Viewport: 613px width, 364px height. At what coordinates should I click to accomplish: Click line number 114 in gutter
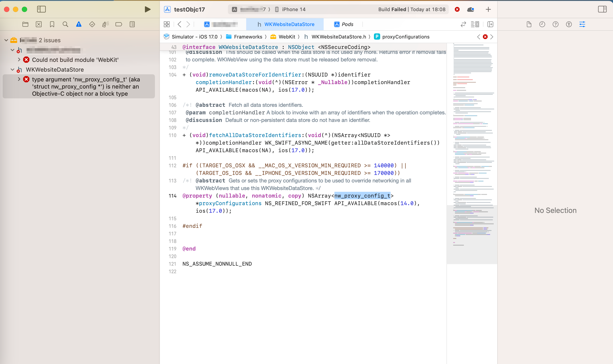[173, 196]
